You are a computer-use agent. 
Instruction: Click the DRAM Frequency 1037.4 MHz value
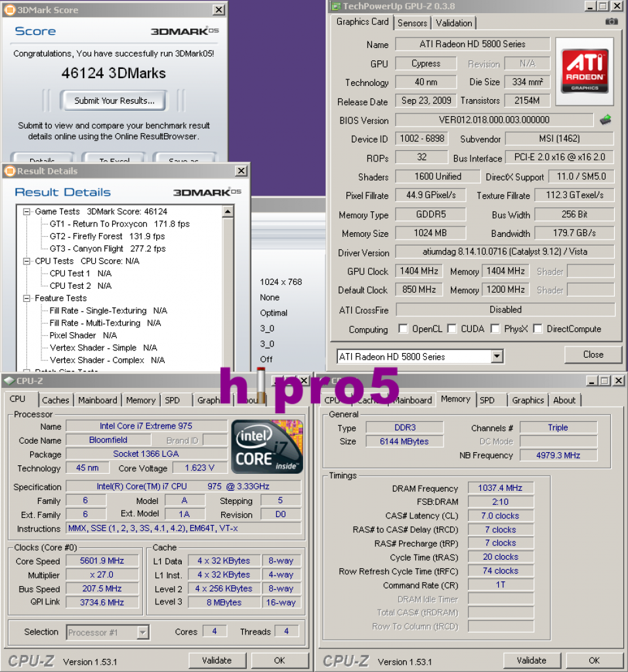(500, 488)
